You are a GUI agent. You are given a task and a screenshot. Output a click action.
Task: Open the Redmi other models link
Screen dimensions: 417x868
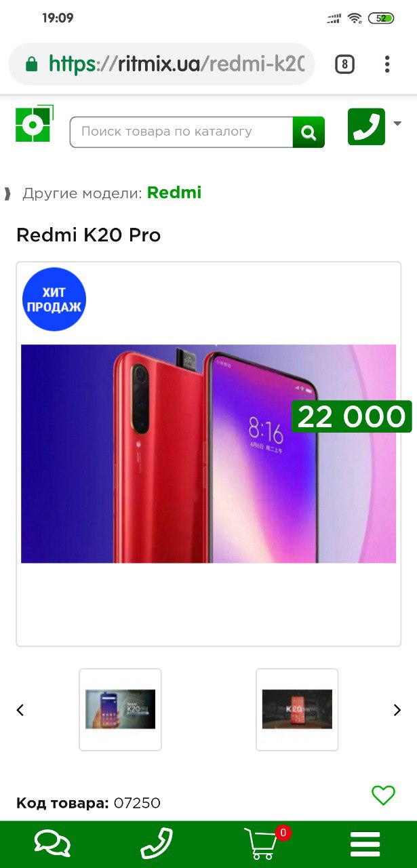174,193
